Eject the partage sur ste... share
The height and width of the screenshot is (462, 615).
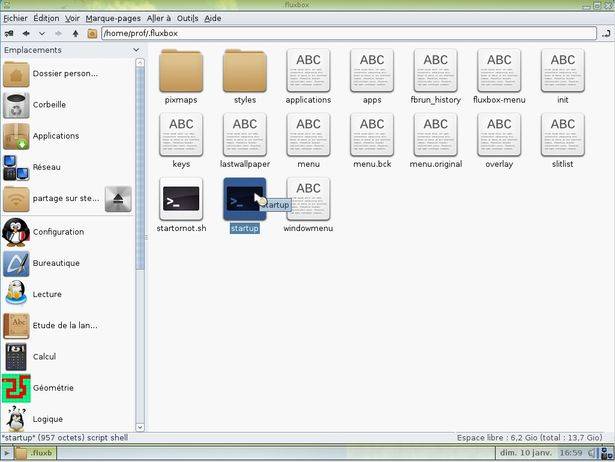pos(118,199)
